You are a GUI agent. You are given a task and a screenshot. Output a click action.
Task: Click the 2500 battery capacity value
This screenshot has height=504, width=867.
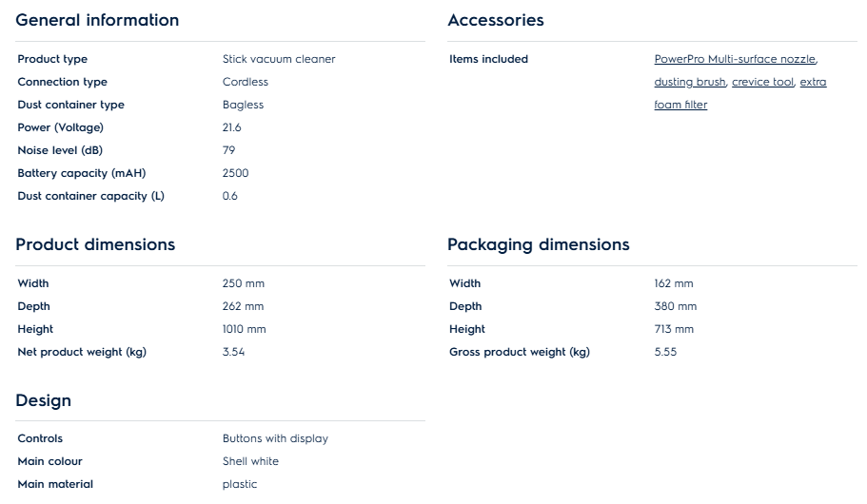[235, 173]
